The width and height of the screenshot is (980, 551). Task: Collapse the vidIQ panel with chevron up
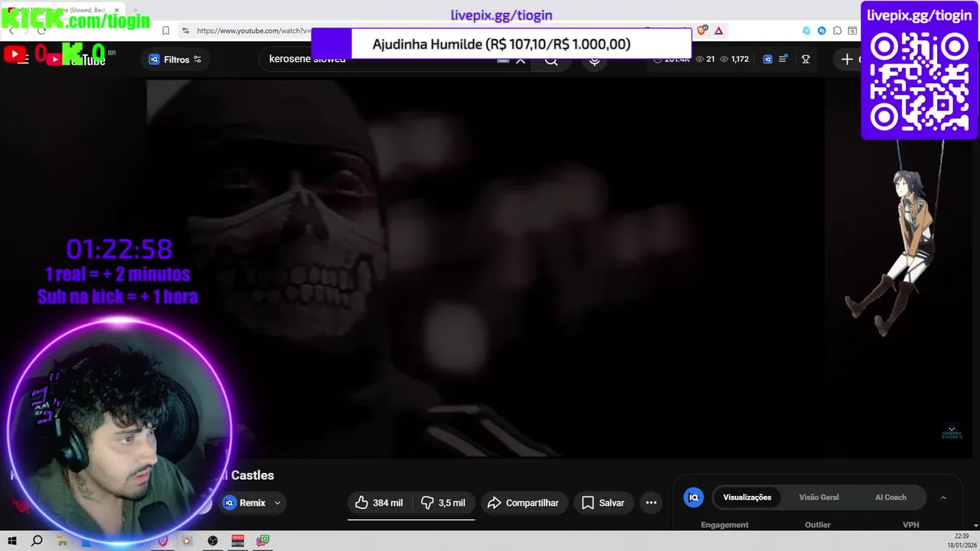[x=943, y=497]
